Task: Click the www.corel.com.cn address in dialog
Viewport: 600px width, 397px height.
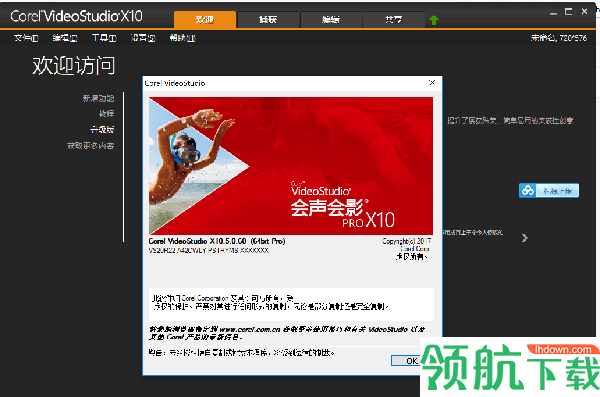Action: [x=250, y=329]
